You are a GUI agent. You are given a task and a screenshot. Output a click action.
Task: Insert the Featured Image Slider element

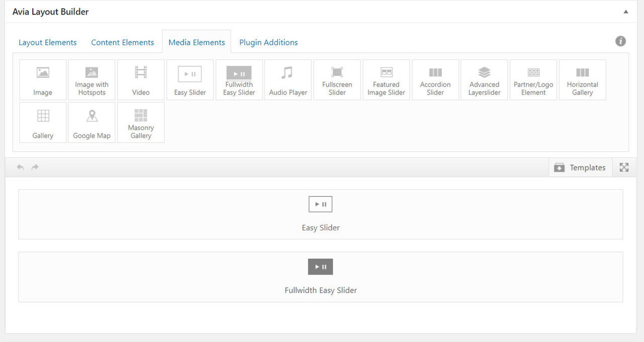386,80
